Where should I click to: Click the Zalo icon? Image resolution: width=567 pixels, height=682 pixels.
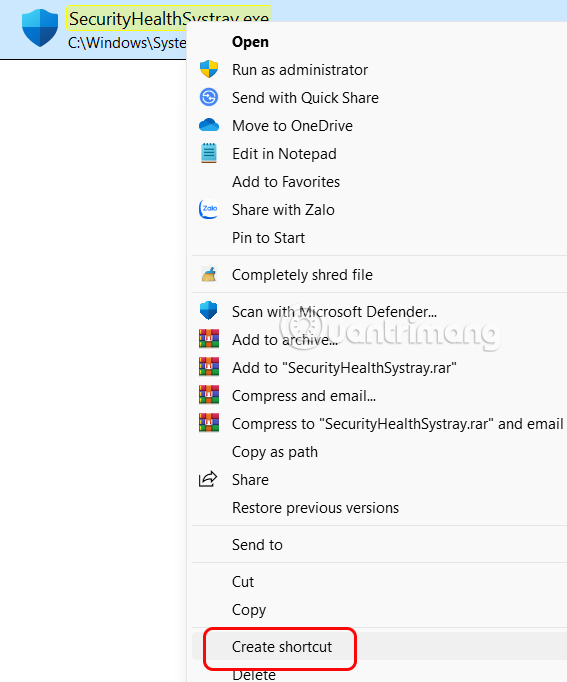pyautogui.click(x=209, y=209)
